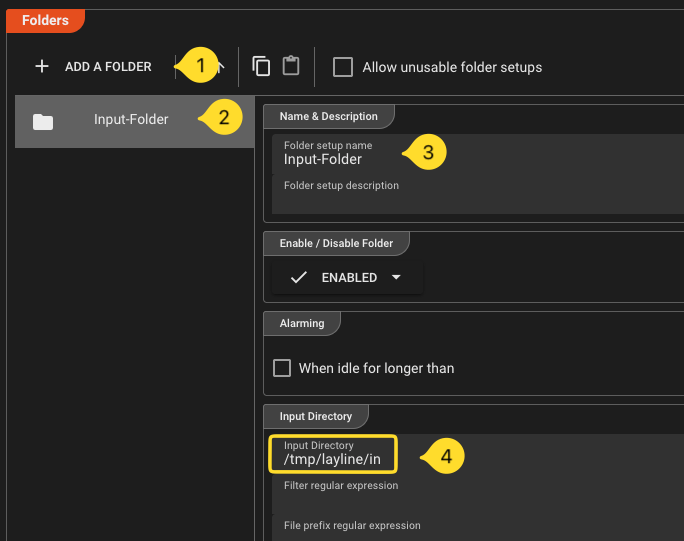The width and height of the screenshot is (684, 541).
Task: Select Input-Folder in the folder list
Action: pyautogui.click(x=131, y=120)
